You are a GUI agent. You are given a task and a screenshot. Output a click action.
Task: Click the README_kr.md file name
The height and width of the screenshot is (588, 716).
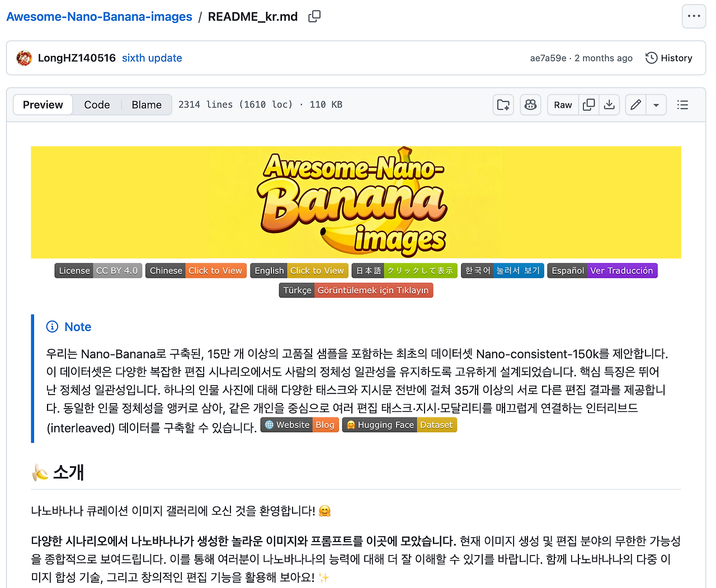[x=253, y=17]
